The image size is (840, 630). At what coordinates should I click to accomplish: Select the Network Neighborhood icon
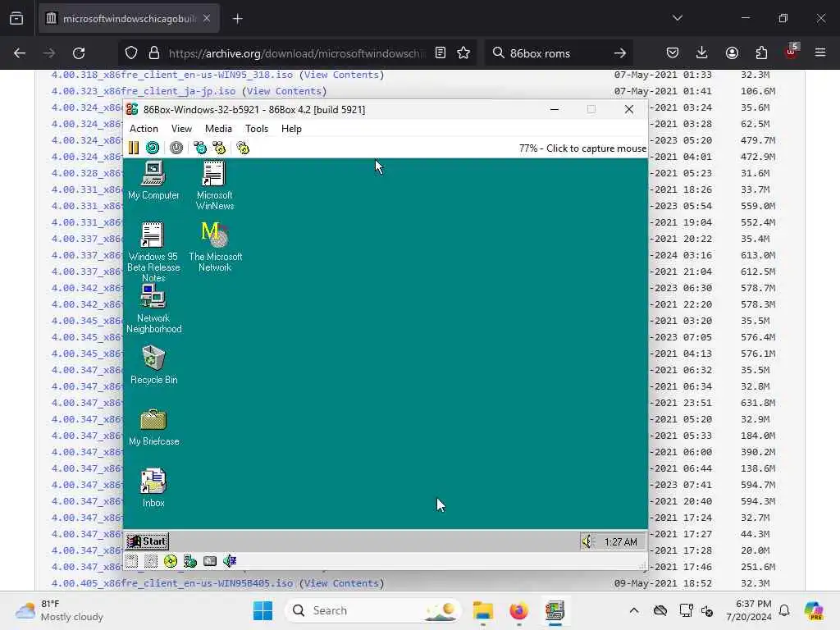click(153, 308)
